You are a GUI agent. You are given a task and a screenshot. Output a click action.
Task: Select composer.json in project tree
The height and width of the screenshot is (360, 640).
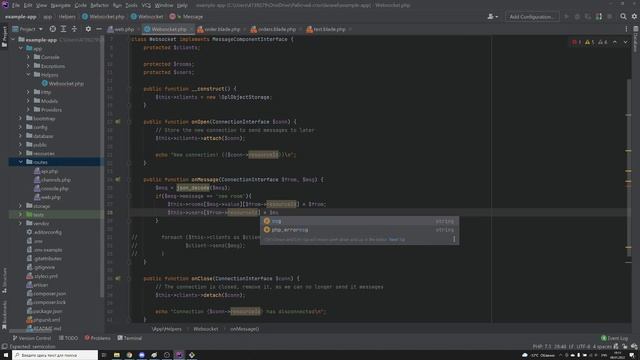coord(46,293)
